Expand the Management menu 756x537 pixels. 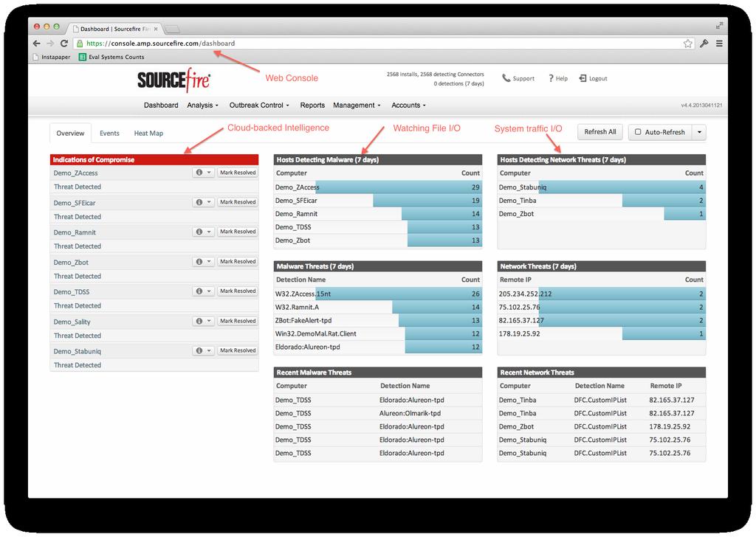(357, 105)
